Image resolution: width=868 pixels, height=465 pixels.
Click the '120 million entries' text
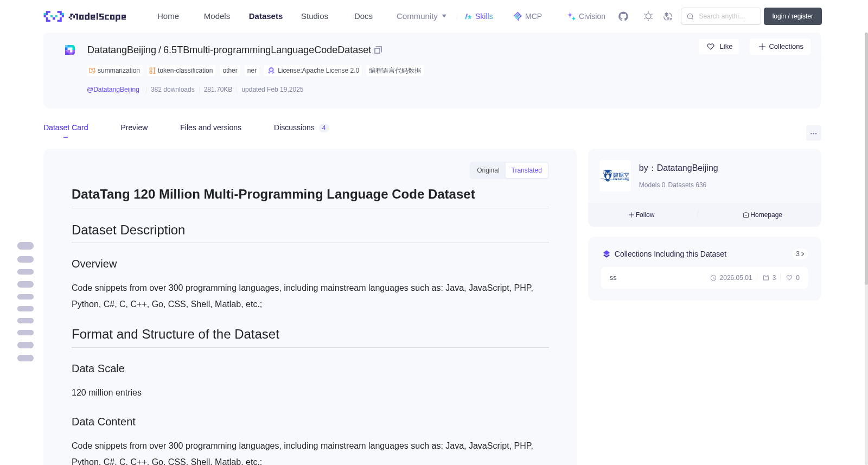[x=106, y=392]
